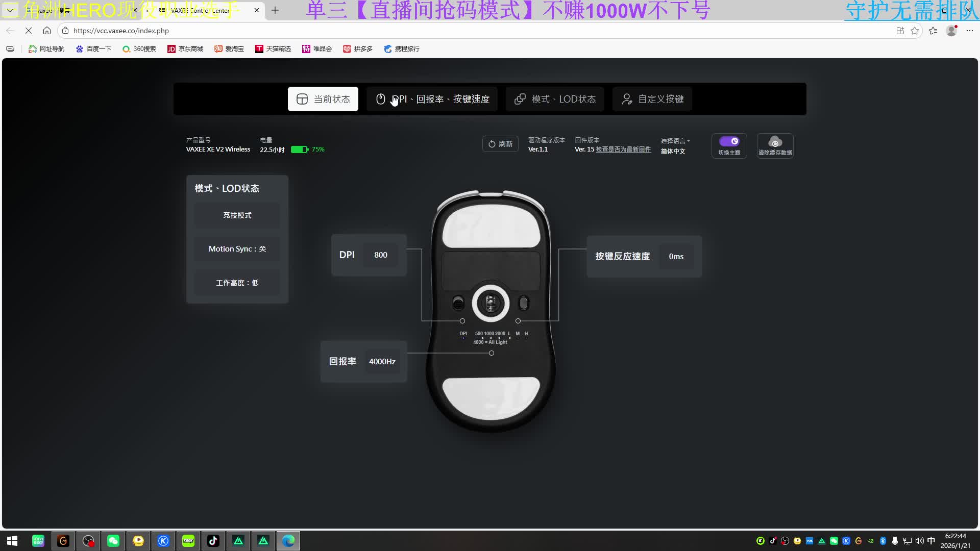The height and width of the screenshot is (551, 980).
Task: Open WeChat from the taskbar
Action: tap(113, 541)
